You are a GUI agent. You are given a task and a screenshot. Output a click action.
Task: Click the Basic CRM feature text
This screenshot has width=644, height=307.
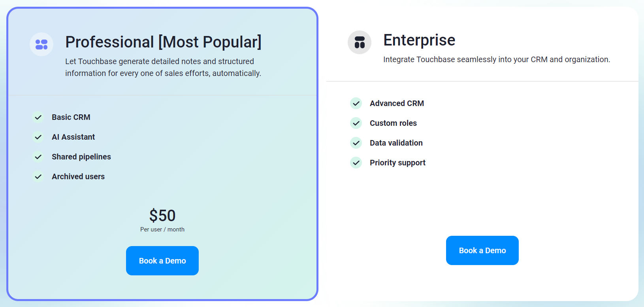pos(71,117)
